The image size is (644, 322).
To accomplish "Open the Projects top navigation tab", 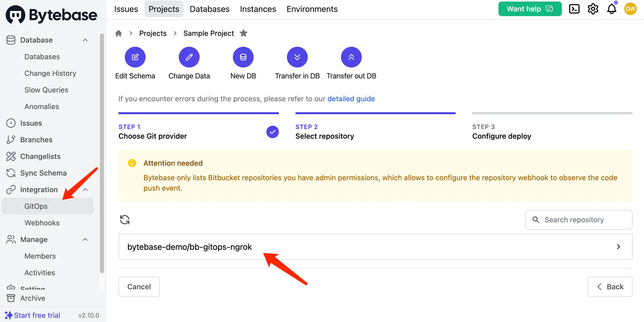I will point(164,9).
